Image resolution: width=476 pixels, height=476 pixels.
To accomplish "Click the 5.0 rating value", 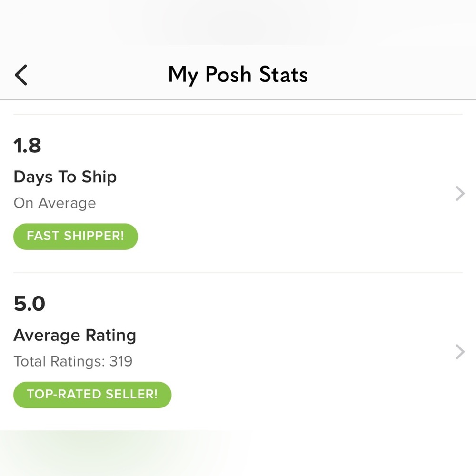I will (30, 304).
